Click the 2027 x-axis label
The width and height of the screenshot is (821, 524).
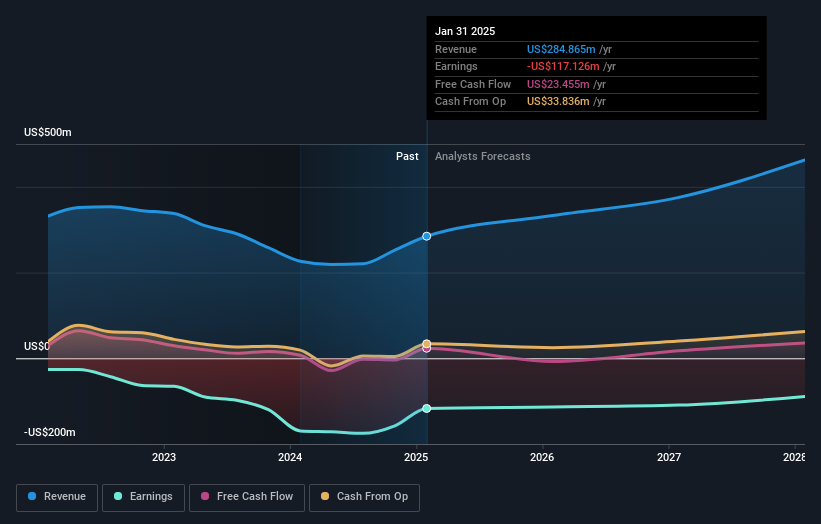pyautogui.click(x=669, y=457)
